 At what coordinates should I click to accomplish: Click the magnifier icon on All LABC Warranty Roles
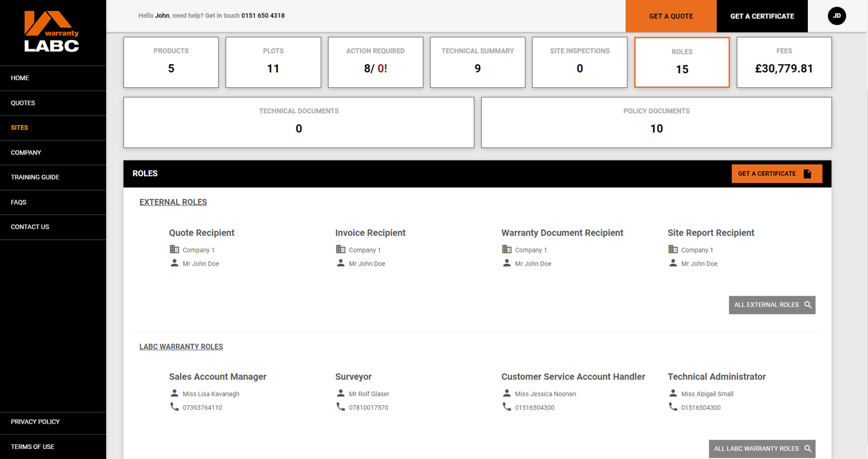click(x=808, y=448)
